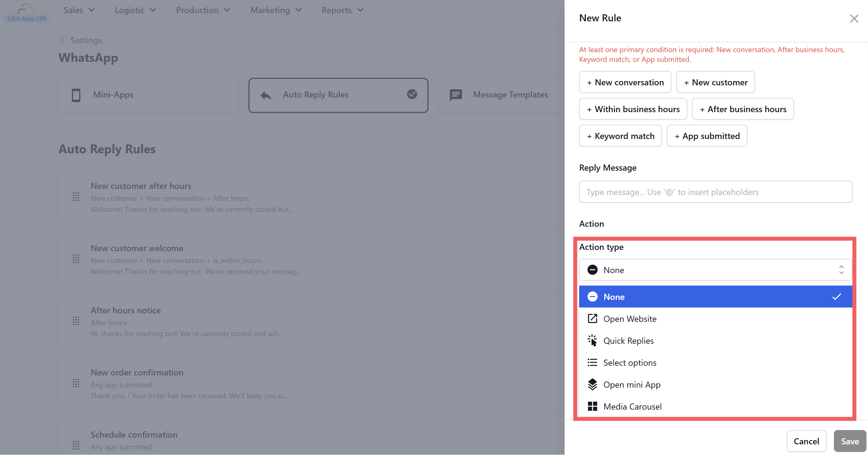Add the After business hours condition

click(742, 109)
